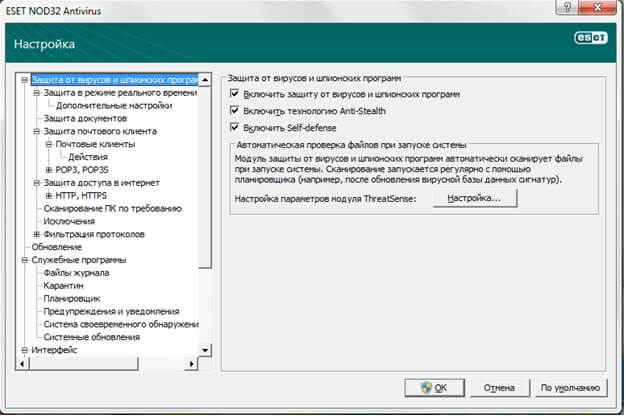Open Обновление tree item
The width and height of the screenshot is (626, 416).
pos(56,247)
